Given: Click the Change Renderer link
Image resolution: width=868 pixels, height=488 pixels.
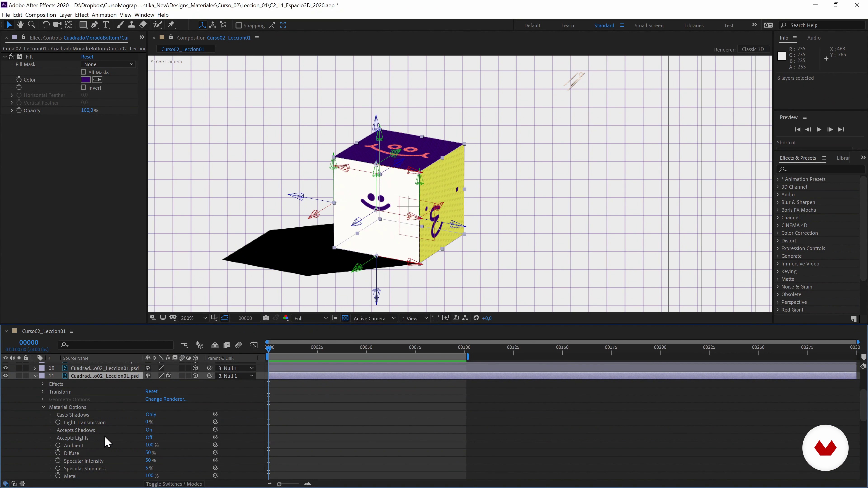Looking at the screenshot, I should [166, 399].
